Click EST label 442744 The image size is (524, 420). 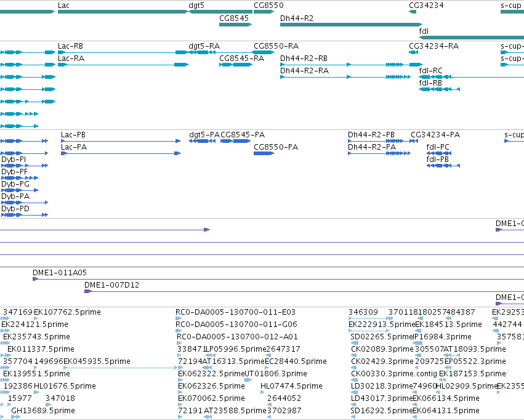507,325
